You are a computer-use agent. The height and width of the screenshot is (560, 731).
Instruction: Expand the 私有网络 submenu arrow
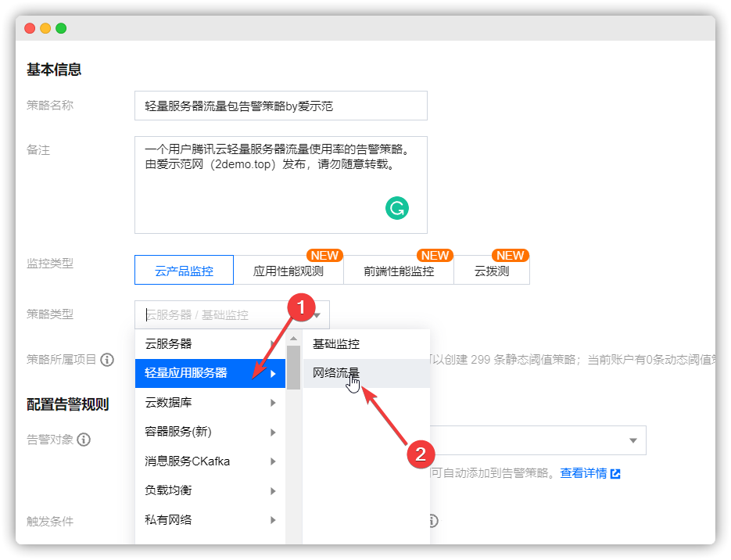coord(273,520)
